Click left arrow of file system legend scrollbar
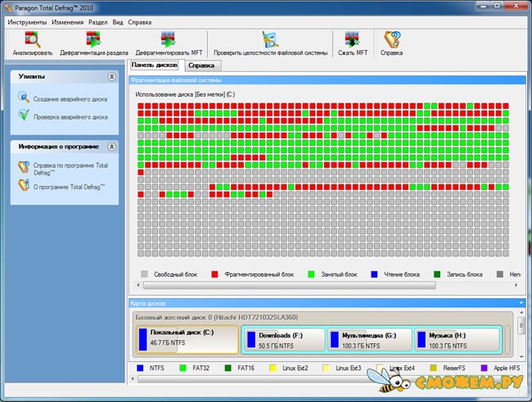 point(133,378)
